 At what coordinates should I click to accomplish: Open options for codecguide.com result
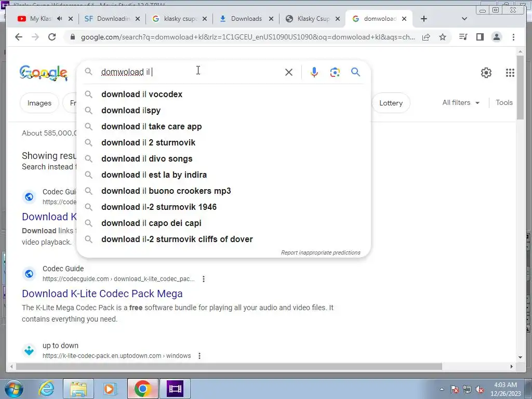[x=204, y=279]
